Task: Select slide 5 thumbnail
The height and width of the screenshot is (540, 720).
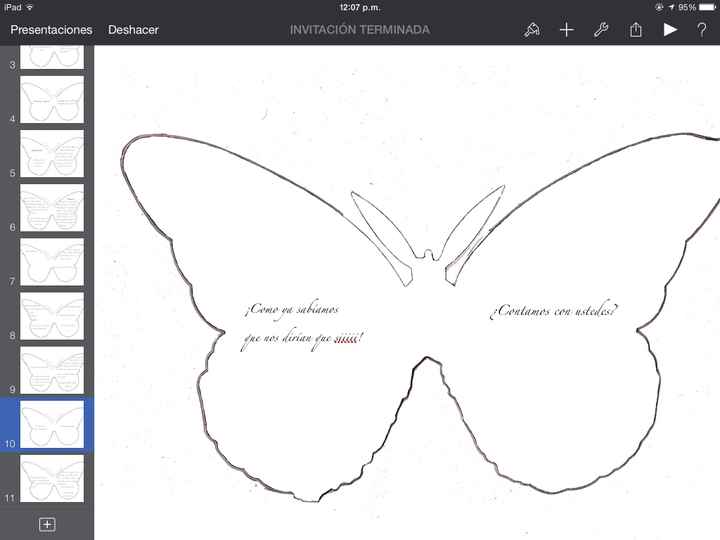Action: pos(52,154)
